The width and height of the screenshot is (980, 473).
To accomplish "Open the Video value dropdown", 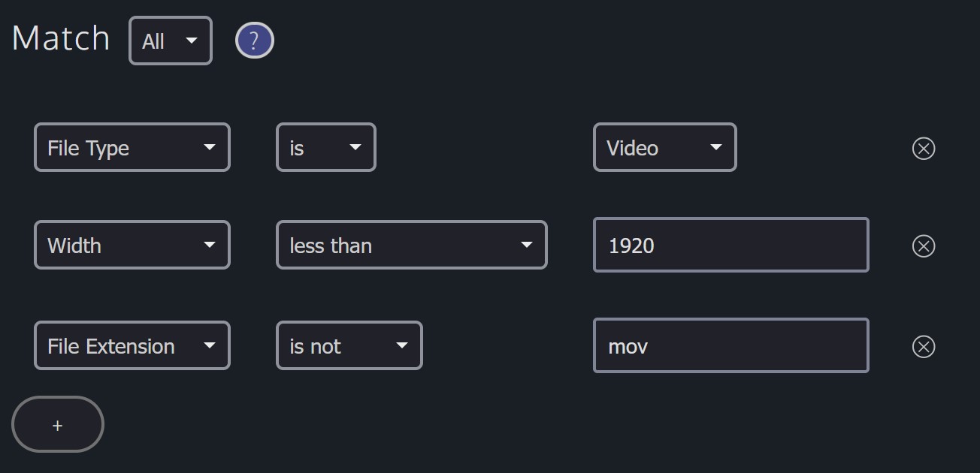I will [x=664, y=148].
